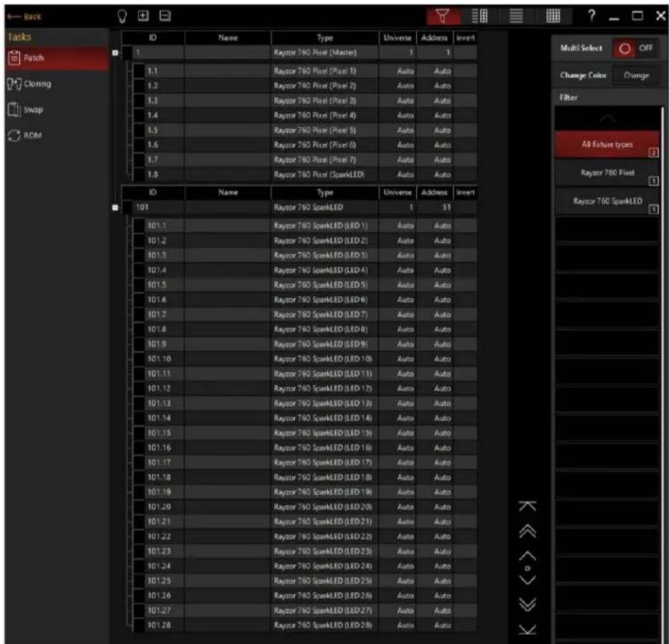Collapse all rows with minus icon
The width and height of the screenshot is (669, 644).
[x=165, y=16]
